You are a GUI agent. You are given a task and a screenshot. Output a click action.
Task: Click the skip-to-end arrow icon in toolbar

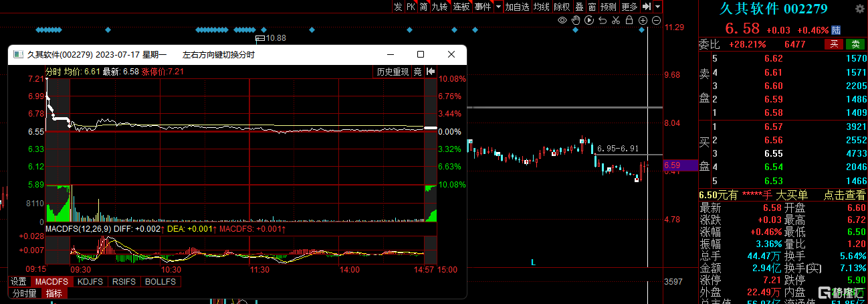647,7
